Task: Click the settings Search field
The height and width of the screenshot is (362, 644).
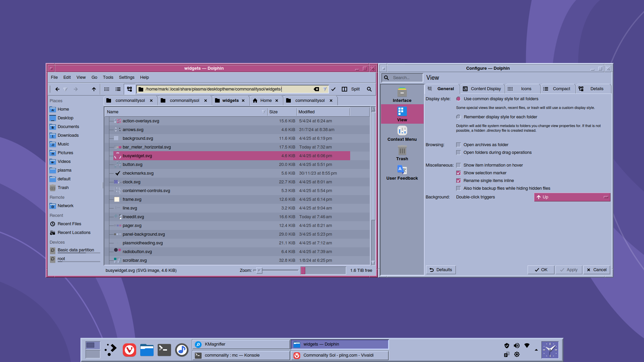Action: (x=402, y=78)
